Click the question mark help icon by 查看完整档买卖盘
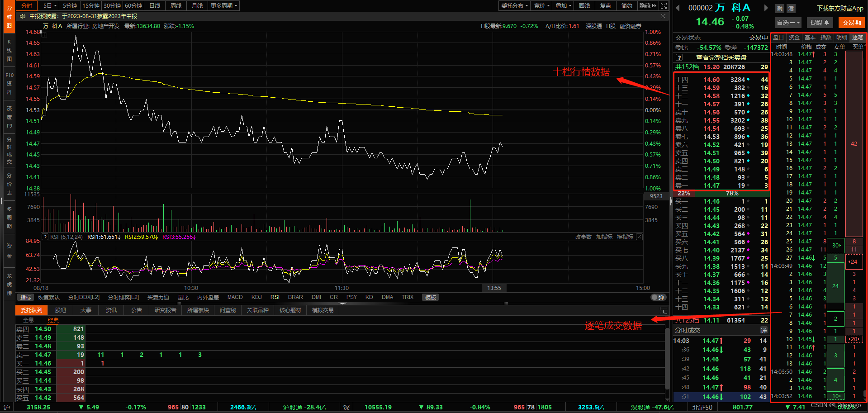868x413 pixels. [679, 57]
